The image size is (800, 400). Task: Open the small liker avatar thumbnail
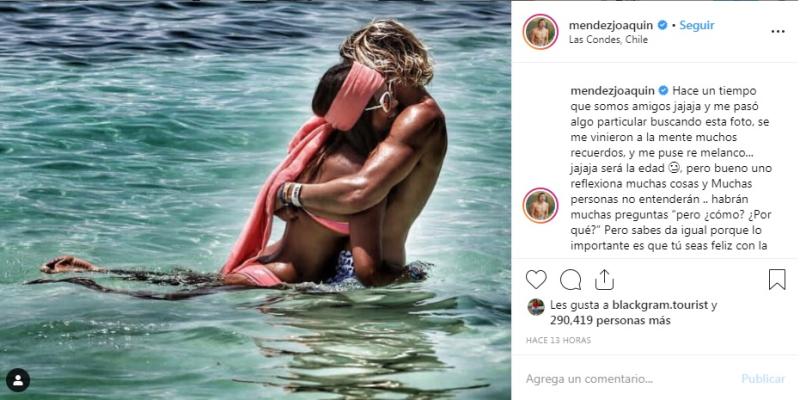click(536, 307)
